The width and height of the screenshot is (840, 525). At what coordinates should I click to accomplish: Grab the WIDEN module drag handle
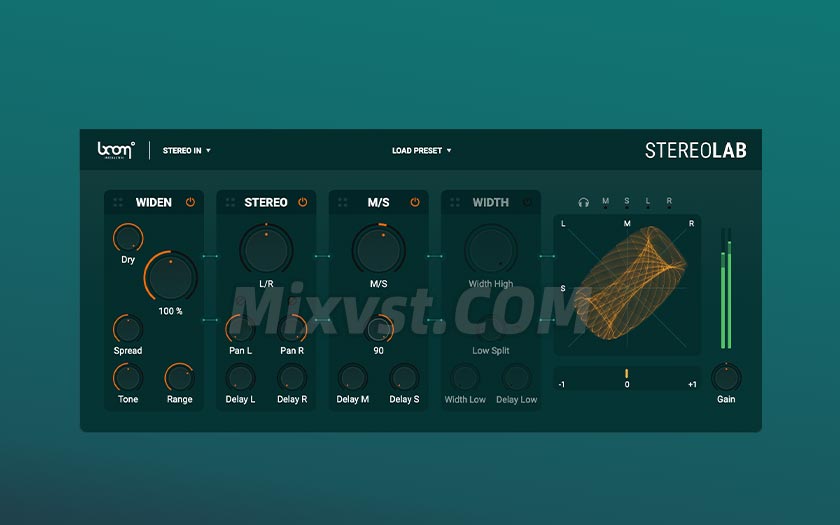118,202
